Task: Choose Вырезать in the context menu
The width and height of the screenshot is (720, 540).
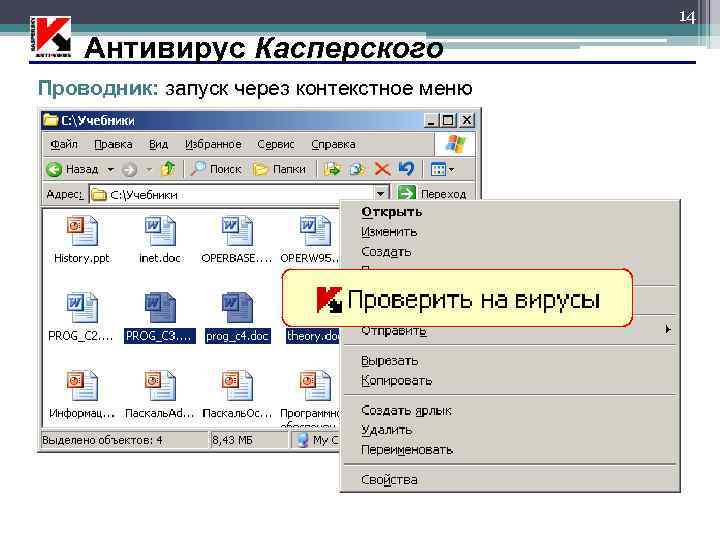Action: coord(510,361)
